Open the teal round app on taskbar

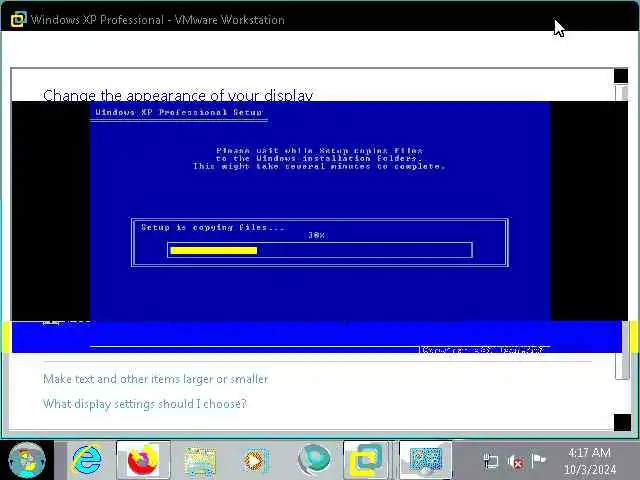pos(313,460)
